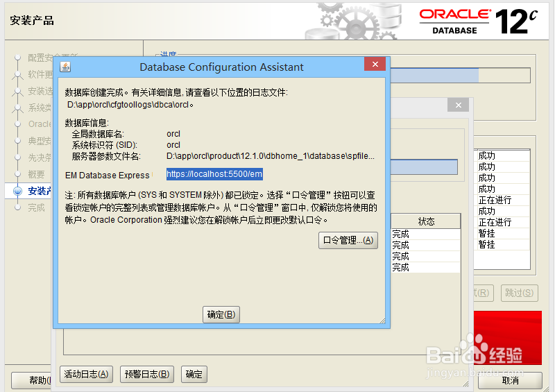
Task: Close the gray progress window behind
Action: 458,105
